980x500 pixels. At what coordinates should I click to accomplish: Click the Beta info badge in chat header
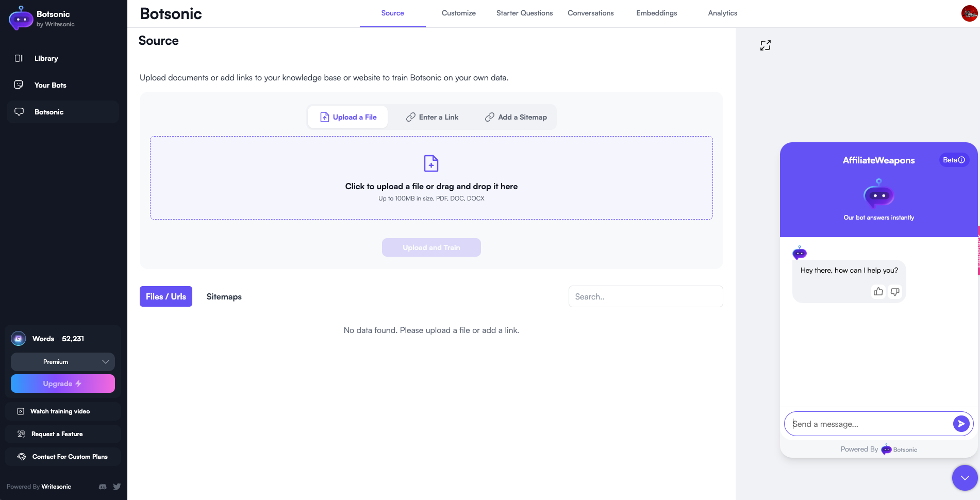pyautogui.click(x=954, y=160)
